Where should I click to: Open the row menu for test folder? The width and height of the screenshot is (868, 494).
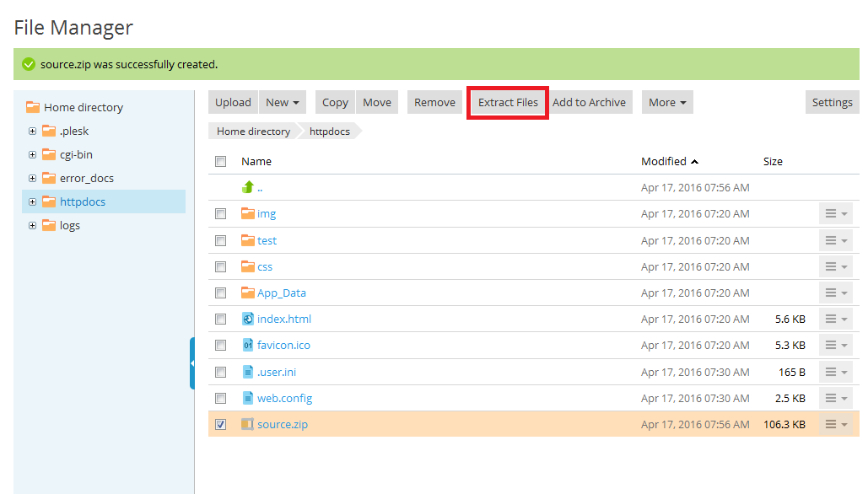(836, 240)
